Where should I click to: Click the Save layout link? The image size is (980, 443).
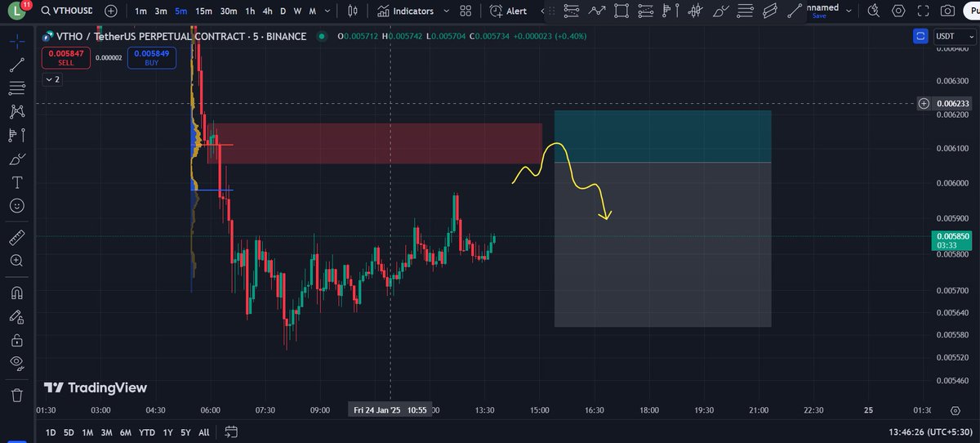click(x=819, y=16)
